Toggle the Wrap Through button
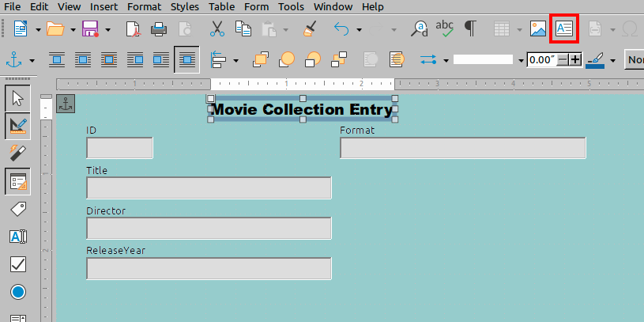 tap(186, 59)
